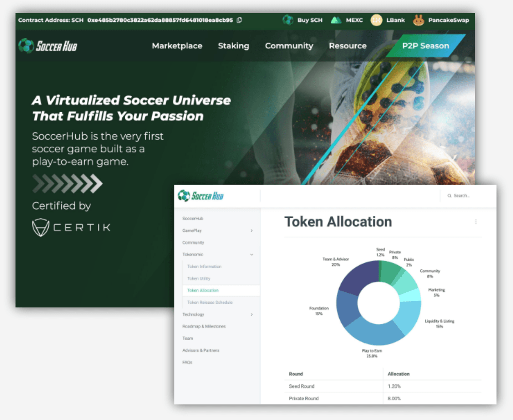513x420 pixels.
Task: Click the PancakeSwap bunny icon
Action: pos(418,20)
